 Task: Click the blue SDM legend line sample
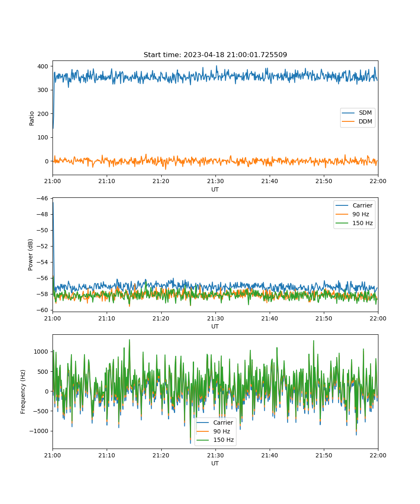[x=349, y=113]
